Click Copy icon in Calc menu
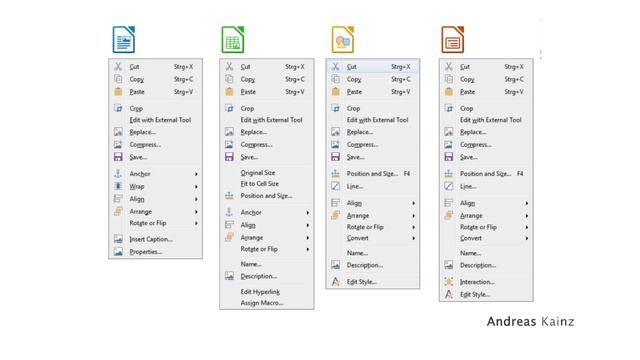The height and width of the screenshot is (360, 640). 229,79
